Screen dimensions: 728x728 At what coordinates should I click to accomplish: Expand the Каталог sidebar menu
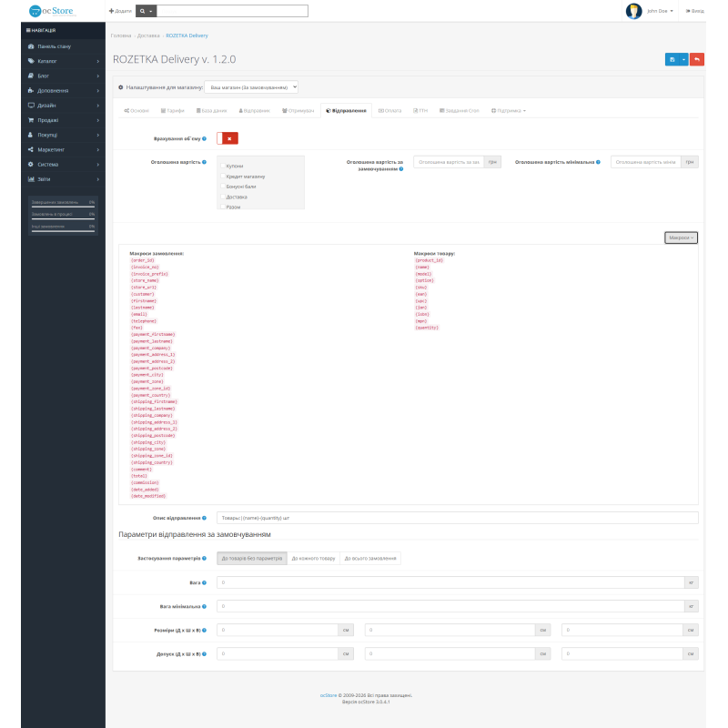click(63, 61)
